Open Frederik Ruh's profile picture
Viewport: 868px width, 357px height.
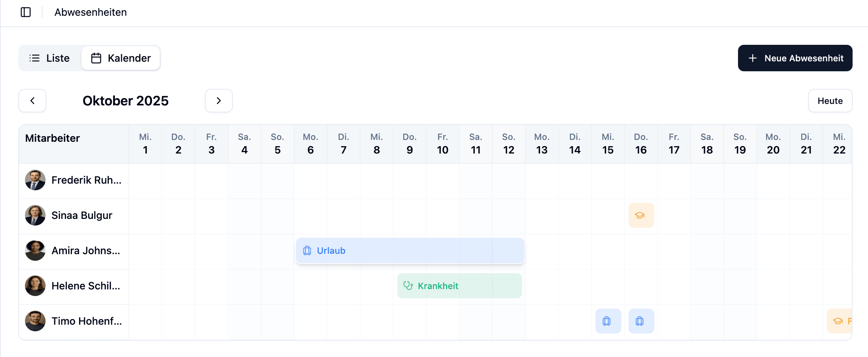pyautogui.click(x=35, y=180)
